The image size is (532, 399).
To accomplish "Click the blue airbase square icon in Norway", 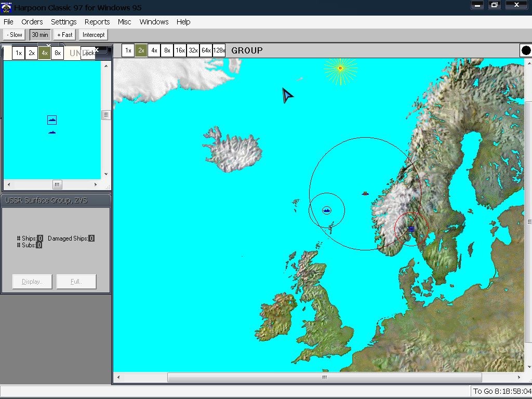I will pyautogui.click(x=411, y=229).
